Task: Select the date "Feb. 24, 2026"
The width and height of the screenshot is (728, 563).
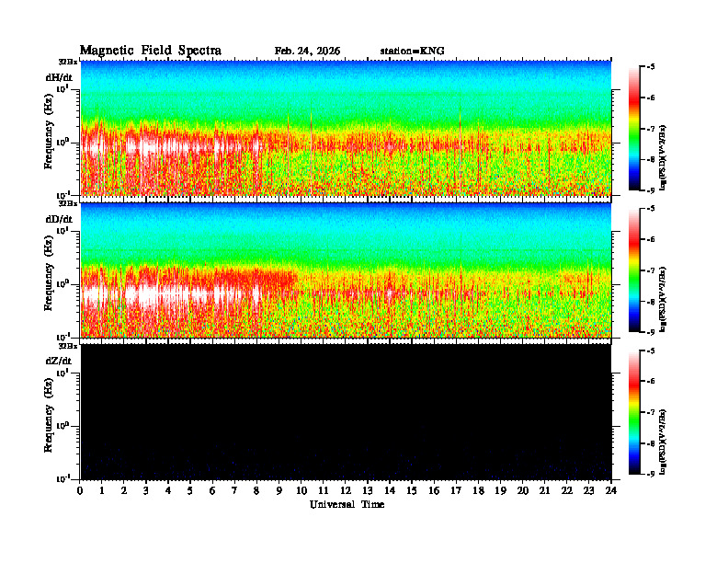Action: [307, 52]
